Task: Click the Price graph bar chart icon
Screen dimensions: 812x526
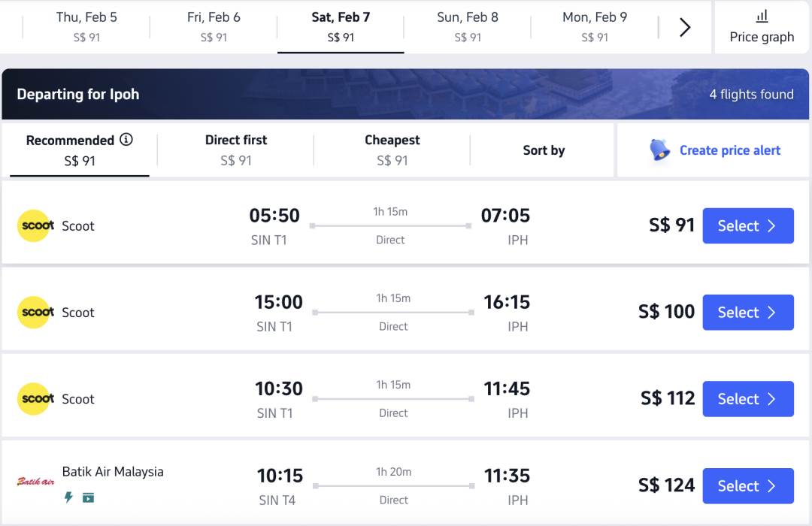Action: (762, 16)
